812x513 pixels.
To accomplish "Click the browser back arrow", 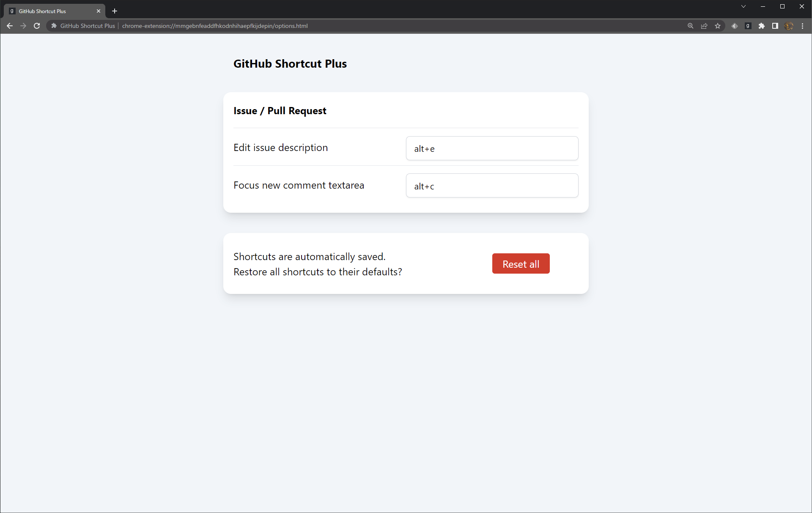I will tap(10, 26).
